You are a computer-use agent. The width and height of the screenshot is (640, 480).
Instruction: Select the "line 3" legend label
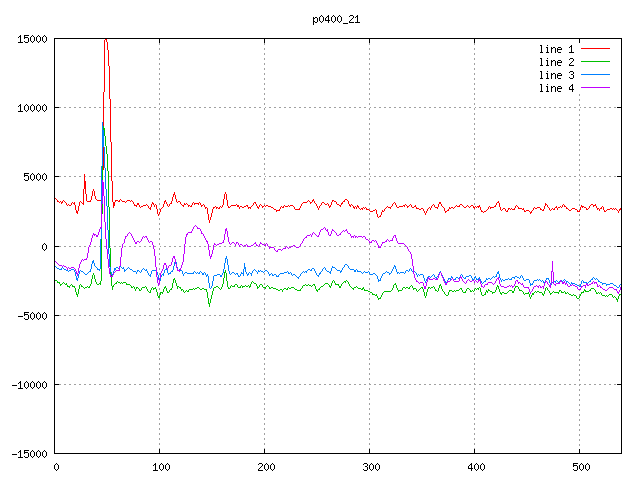pyautogui.click(x=556, y=75)
